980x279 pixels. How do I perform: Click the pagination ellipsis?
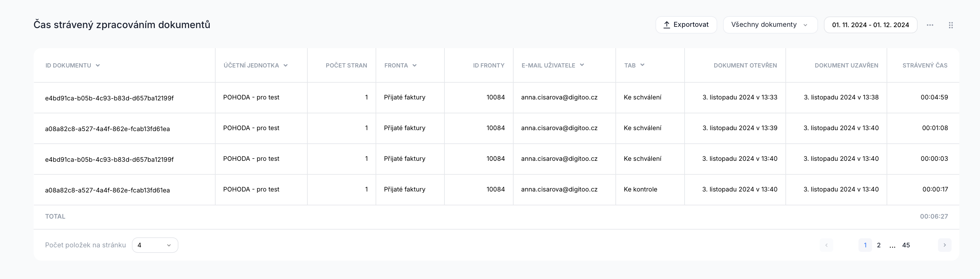pos(892,246)
